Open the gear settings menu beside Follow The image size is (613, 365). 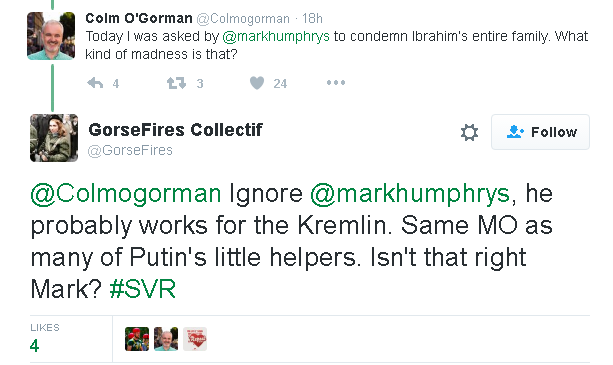[469, 132]
